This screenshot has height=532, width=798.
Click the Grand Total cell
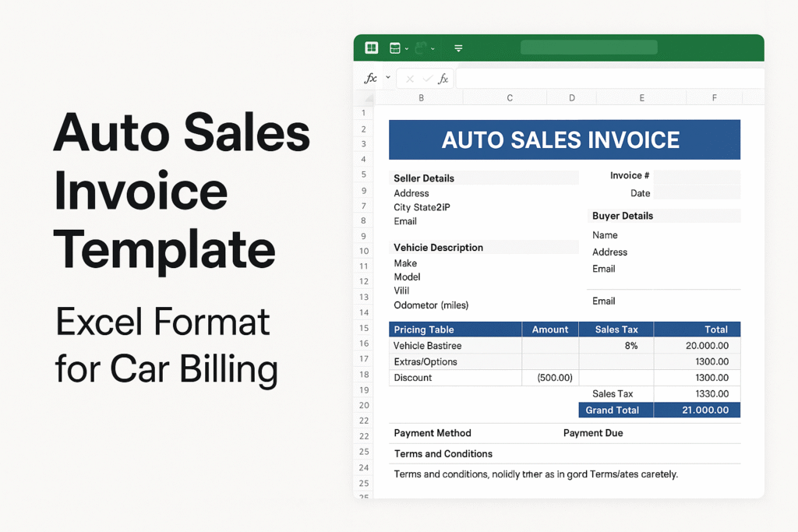tap(615, 410)
